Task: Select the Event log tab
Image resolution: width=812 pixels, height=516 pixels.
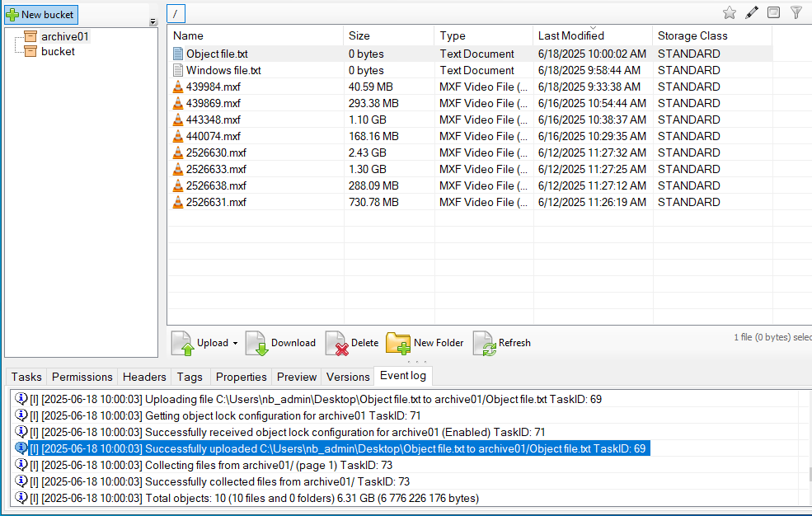Action: click(x=403, y=376)
